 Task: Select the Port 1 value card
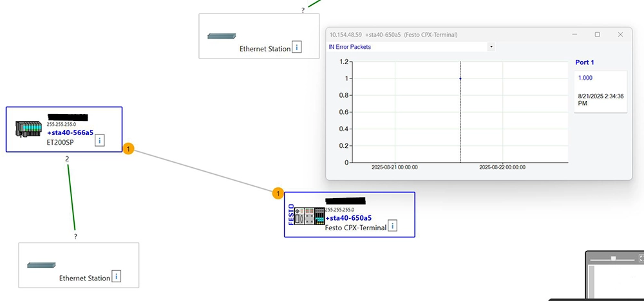(x=600, y=91)
